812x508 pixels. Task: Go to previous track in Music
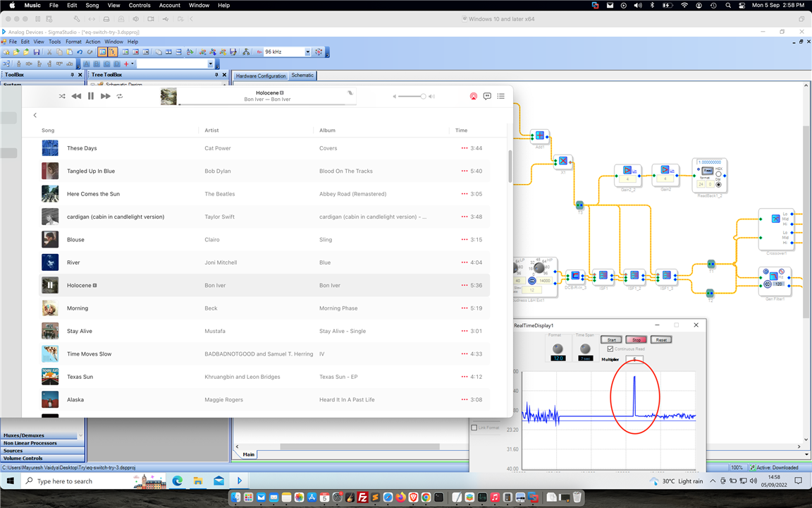(76, 96)
